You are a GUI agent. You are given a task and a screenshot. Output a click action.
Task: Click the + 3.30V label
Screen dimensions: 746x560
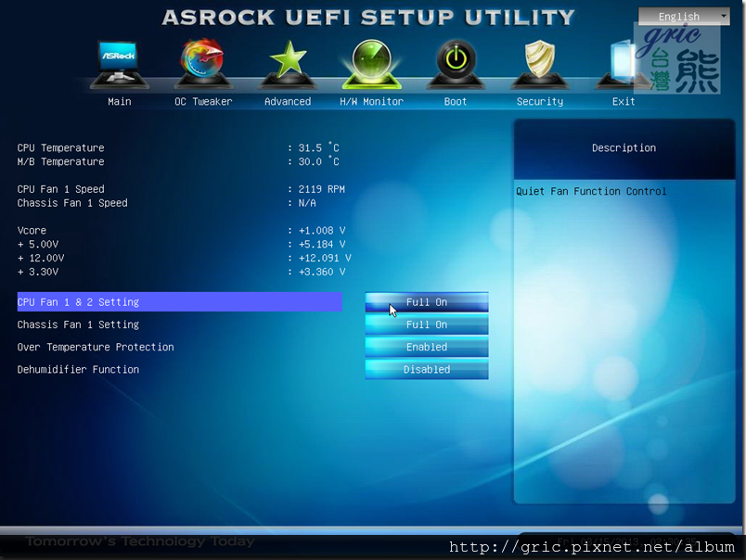click(x=38, y=272)
